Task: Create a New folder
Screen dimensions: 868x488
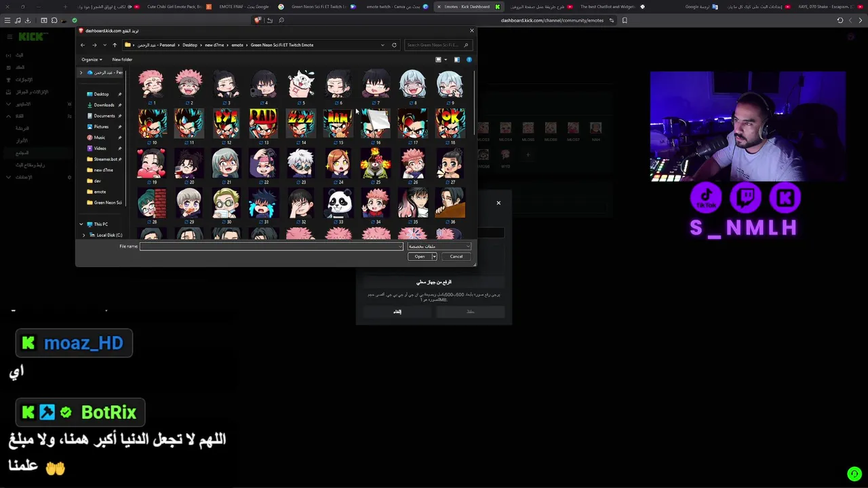Action: tap(122, 60)
